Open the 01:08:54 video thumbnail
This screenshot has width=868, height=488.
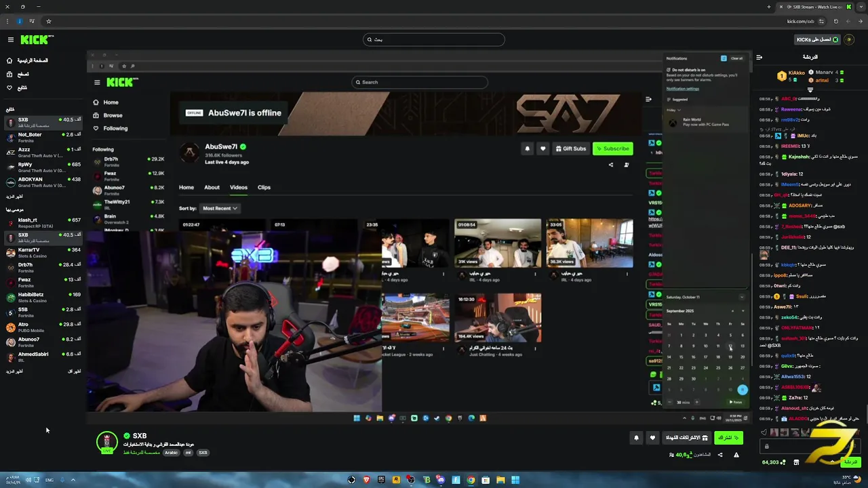(x=498, y=243)
